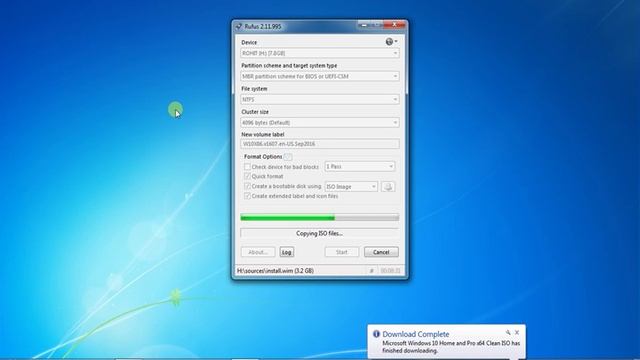
Task: Click the New volume label input field
Action: 320,144
